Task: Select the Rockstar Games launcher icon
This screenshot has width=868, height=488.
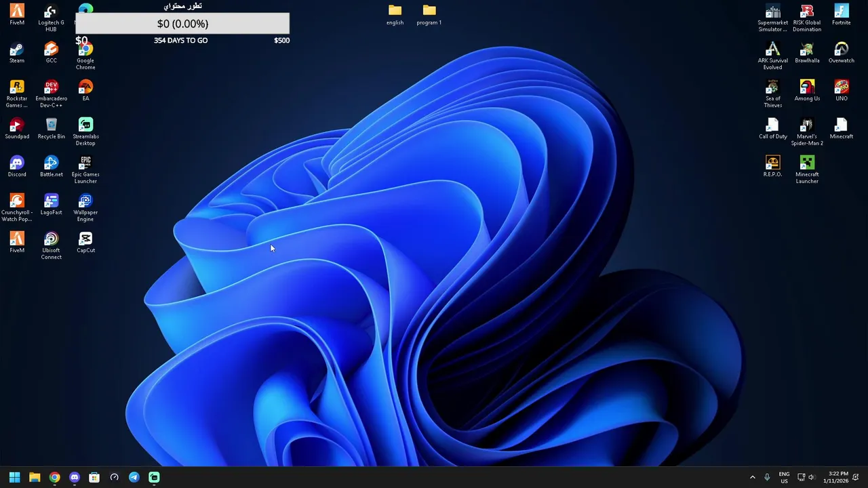Action: point(17,94)
